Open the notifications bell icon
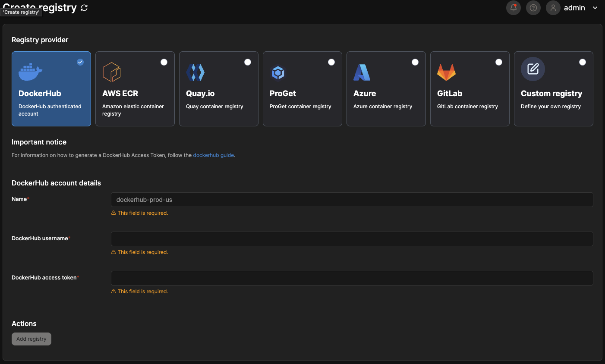605x364 pixels. point(514,8)
